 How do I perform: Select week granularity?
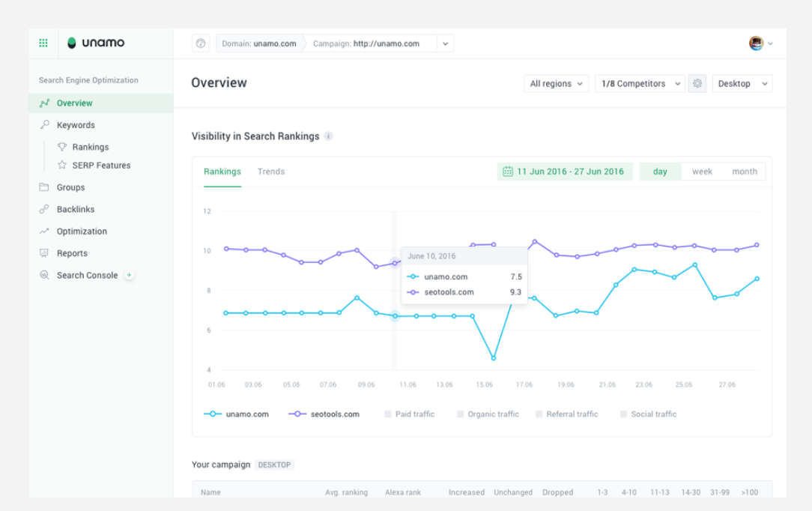(702, 172)
